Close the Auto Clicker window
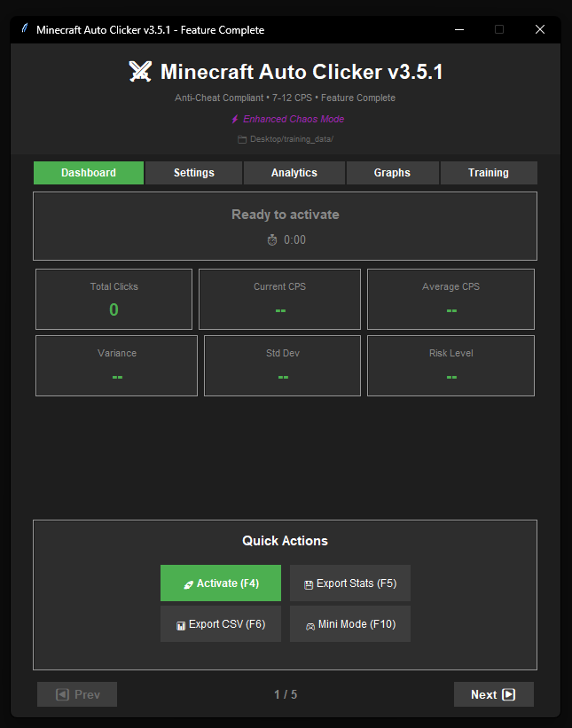Screen dimensions: 572x728 [x=540, y=29]
